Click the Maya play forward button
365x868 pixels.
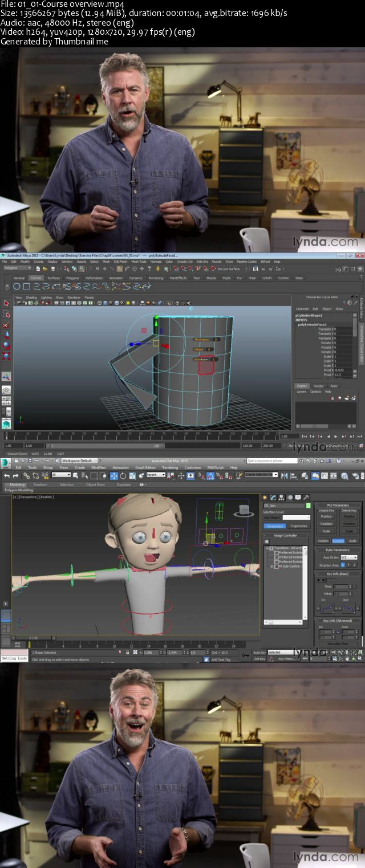(x=336, y=437)
